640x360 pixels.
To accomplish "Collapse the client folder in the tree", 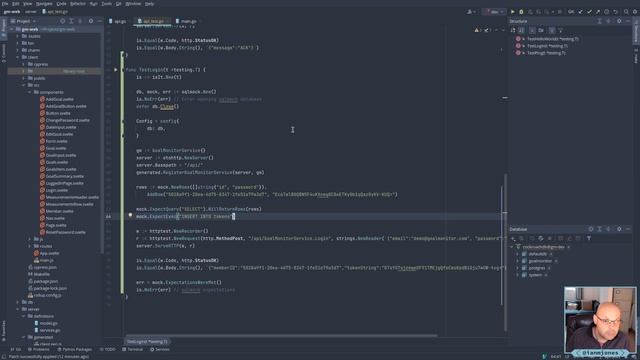I will (18, 57).
